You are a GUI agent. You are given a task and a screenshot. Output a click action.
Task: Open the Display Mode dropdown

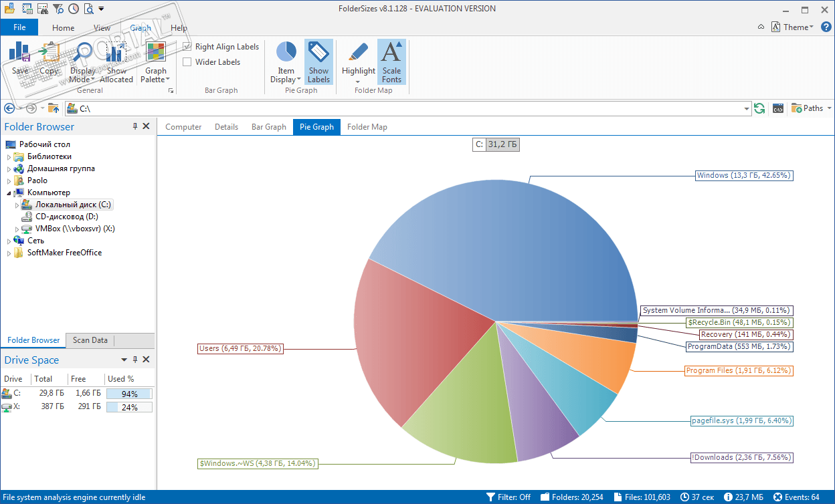point(82,62)
